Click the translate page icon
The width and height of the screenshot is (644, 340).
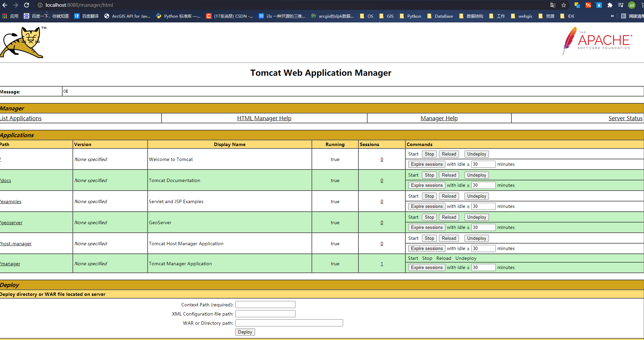(x=553, y=5)
